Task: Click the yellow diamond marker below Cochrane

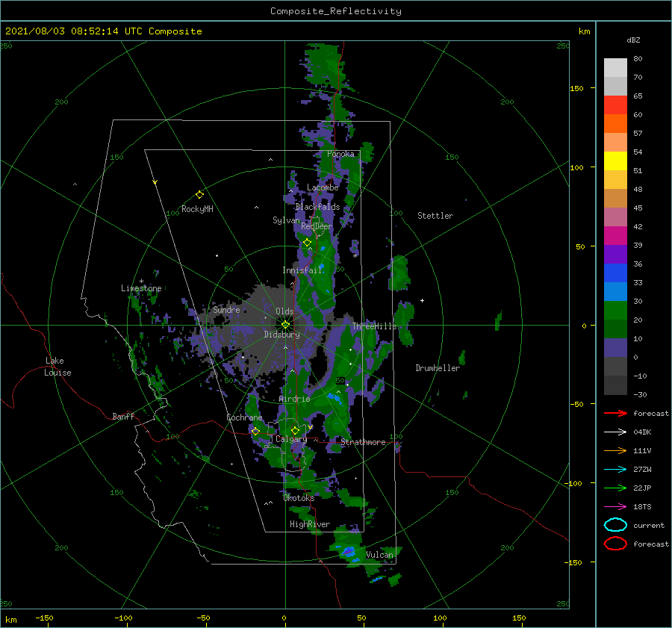Action: [255, 432]
